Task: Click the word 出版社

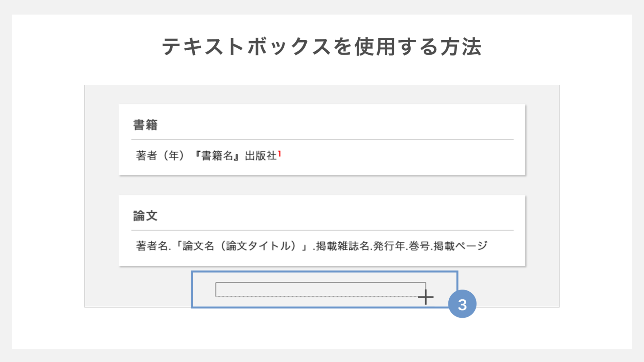Action: [261, 156]
